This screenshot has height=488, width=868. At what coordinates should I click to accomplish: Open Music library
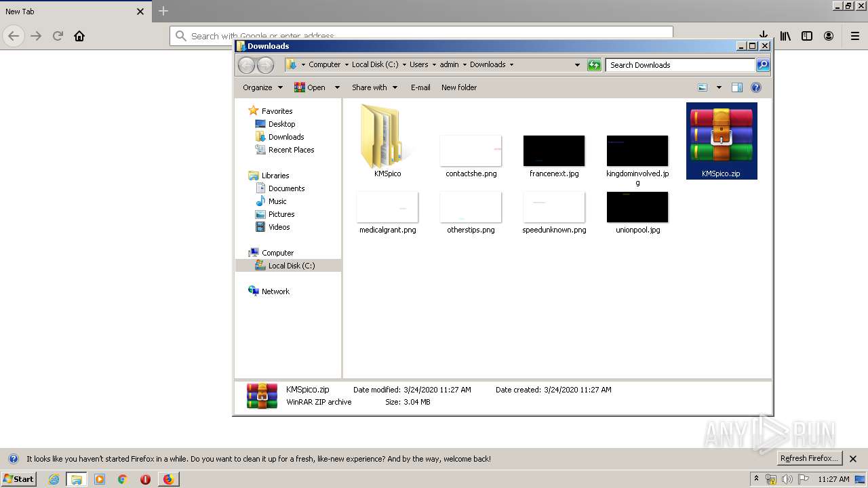click(x=271, y=201)
